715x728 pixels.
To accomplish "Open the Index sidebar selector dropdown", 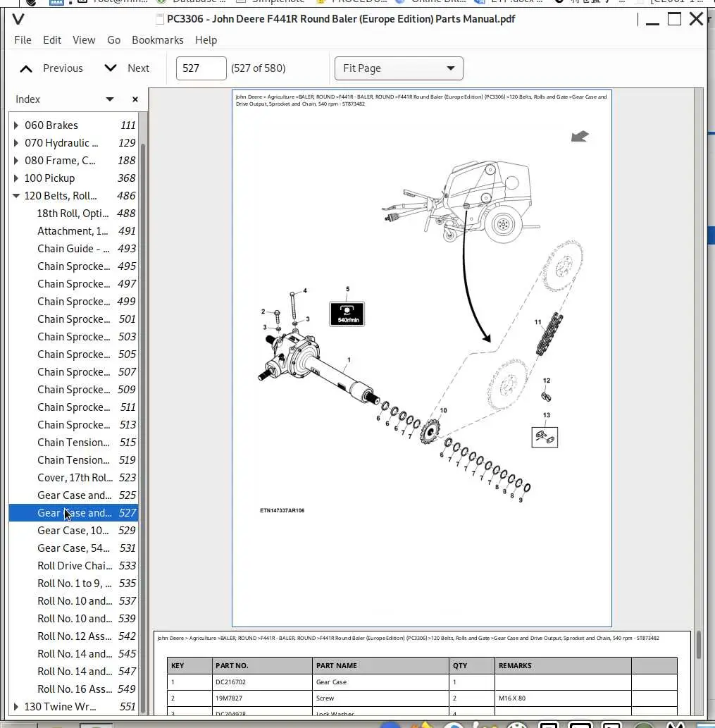I will pos(109,99).
